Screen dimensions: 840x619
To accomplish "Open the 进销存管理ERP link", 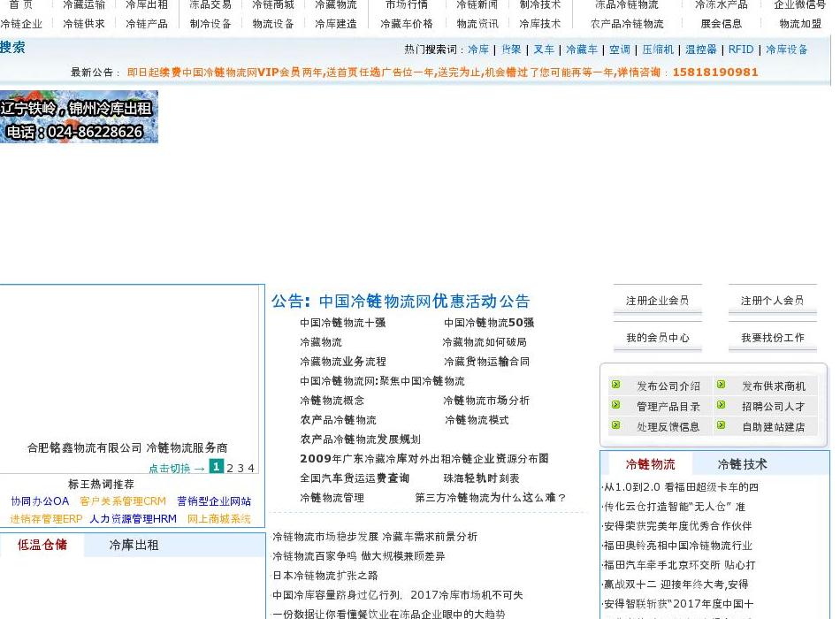I will point(46,519).
